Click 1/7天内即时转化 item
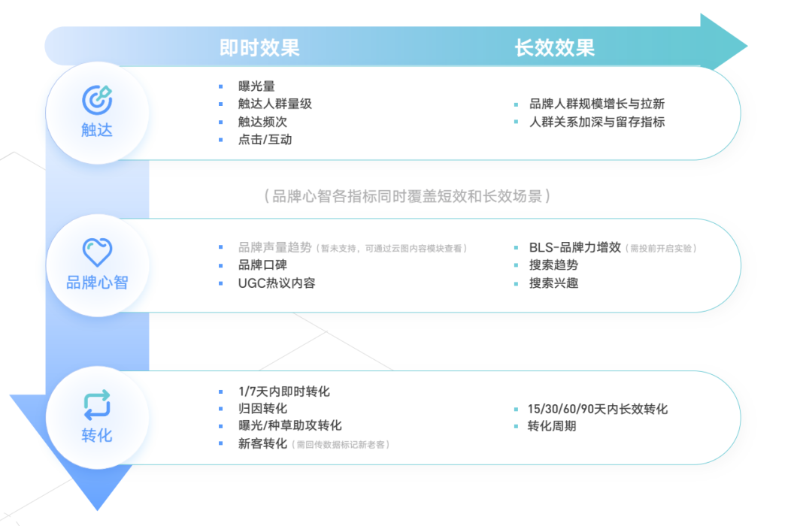Screen dimensions: 812x526 [283, 391]
